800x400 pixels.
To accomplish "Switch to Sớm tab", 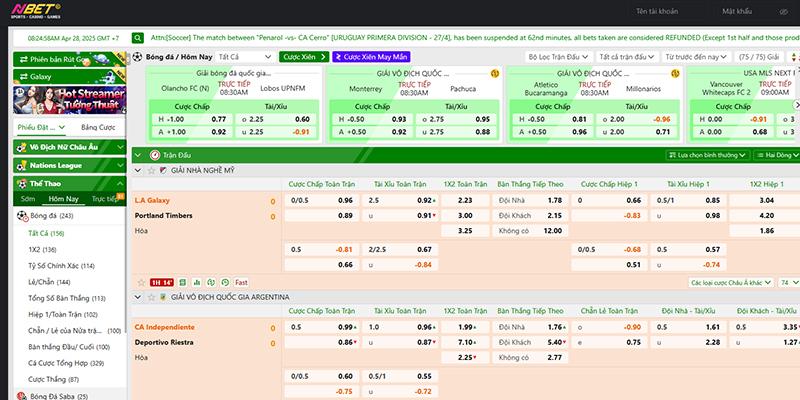I will click(28, 199).
